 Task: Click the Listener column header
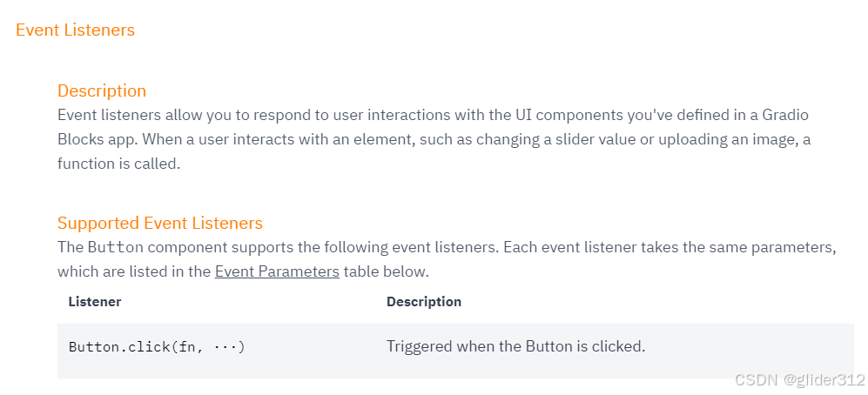[95, 302]
